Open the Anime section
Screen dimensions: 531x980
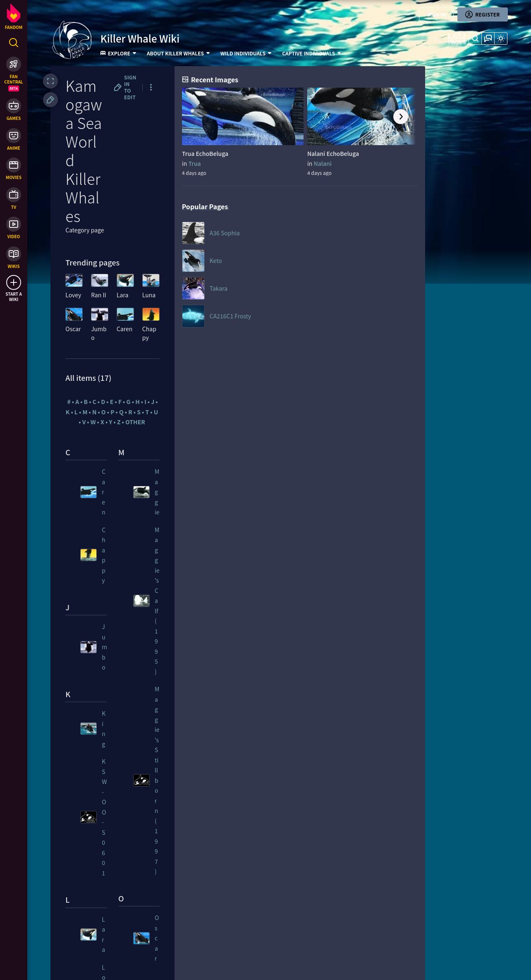(14, 139)
